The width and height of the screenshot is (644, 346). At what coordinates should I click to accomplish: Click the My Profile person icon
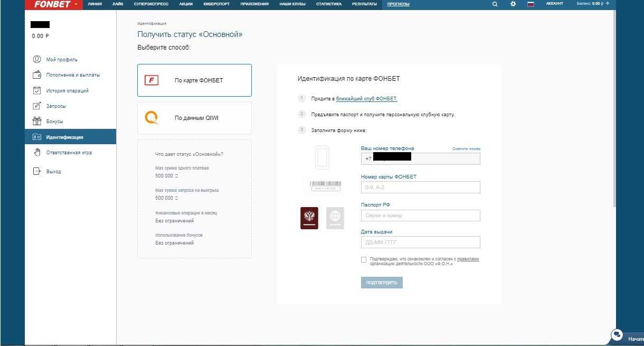(37, 60)
